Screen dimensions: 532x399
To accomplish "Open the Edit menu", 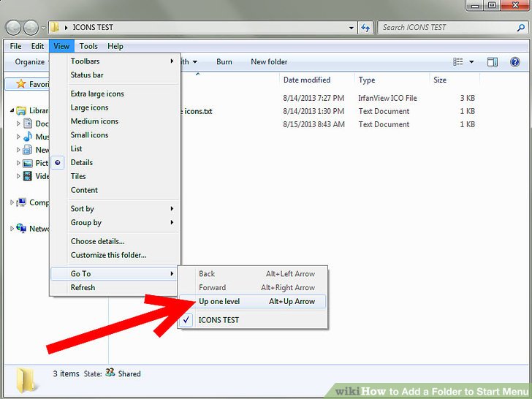I will tap(37, 46).
